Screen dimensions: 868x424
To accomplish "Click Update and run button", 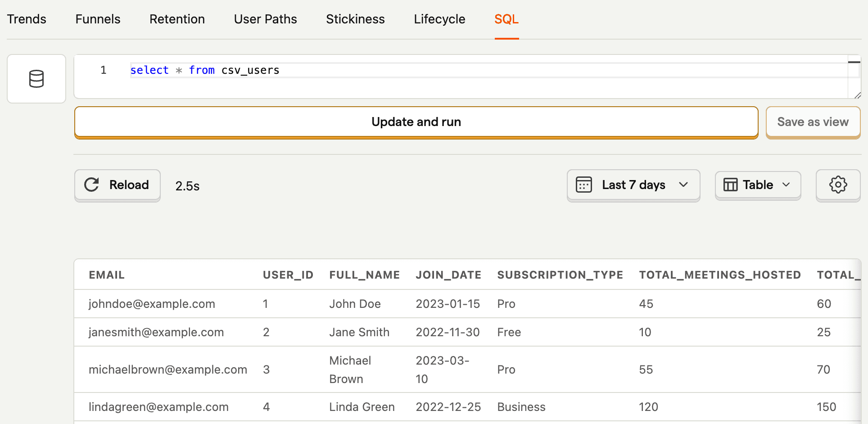I will (x=416, y=122).
